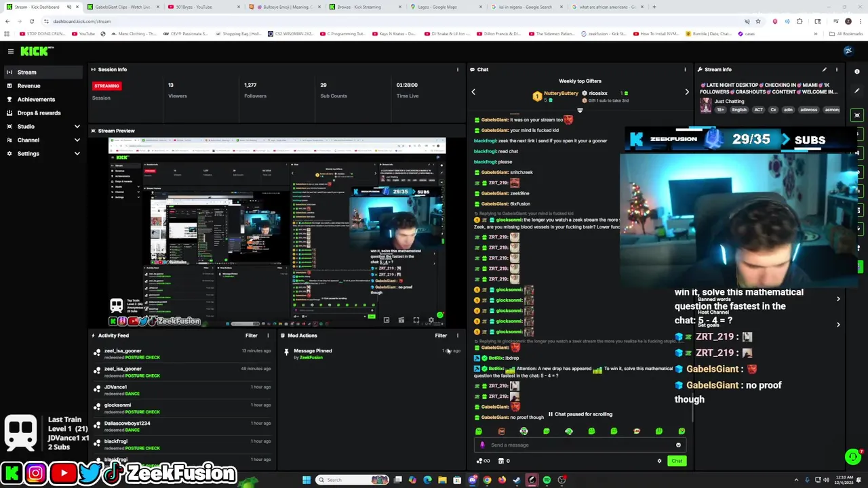Open Steam from the taskbar
The width and height of the screenshot is (868, 488).
pyautogui.click(x=517, y=480)
